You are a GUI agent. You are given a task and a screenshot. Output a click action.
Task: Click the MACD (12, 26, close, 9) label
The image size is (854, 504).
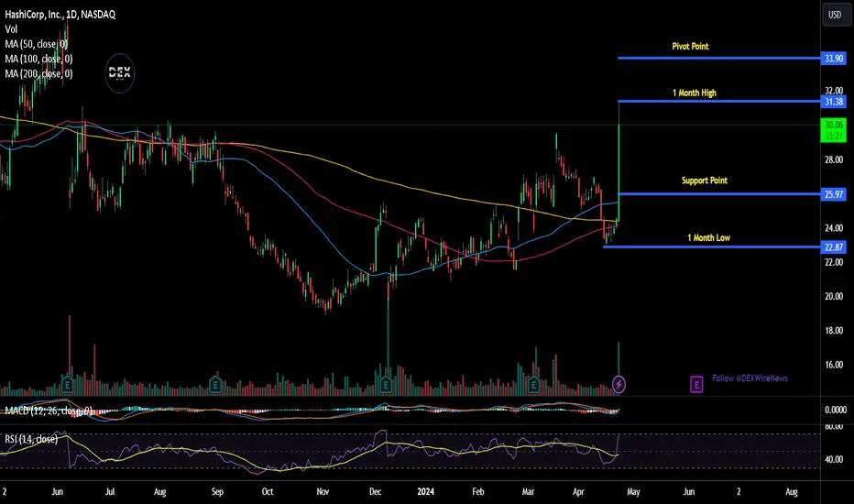coord(49,411)
